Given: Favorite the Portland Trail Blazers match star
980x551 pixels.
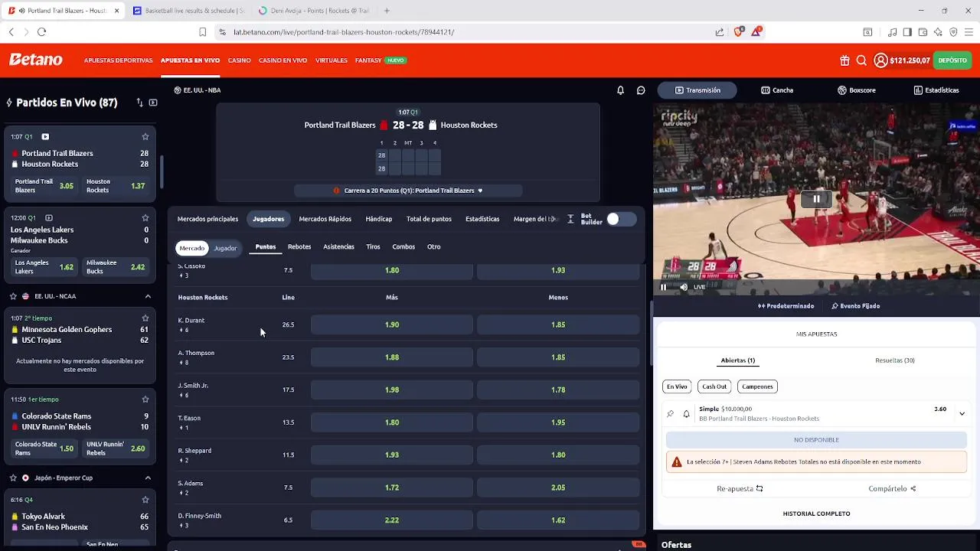Looking at the screenshot, I should click(145, 137).
